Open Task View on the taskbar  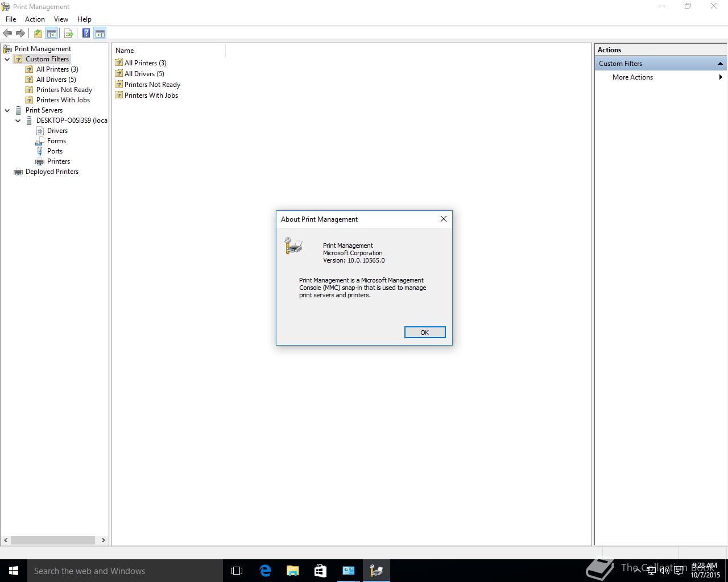[x=237, y=571]
